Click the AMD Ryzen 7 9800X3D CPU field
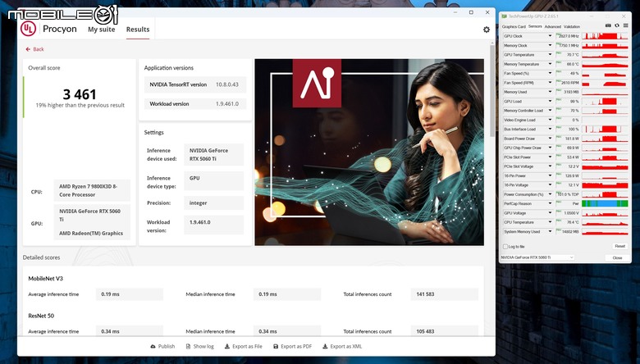 pyautogui.click(x=92, y=190)
